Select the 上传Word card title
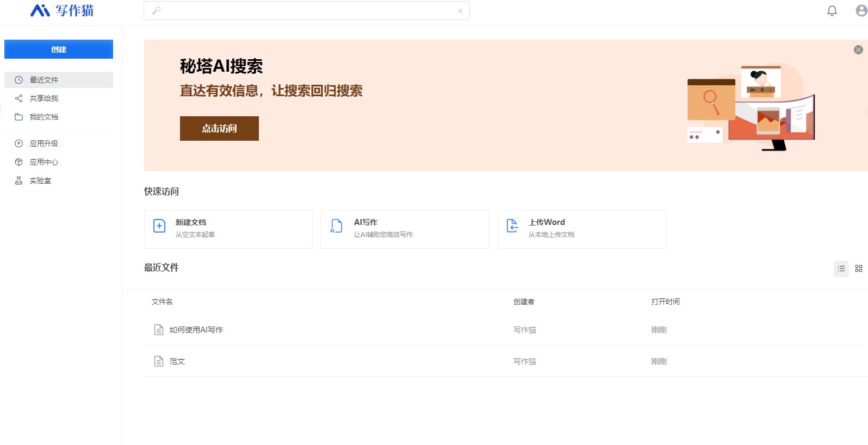The image size is (868, 445). (547, 222)
